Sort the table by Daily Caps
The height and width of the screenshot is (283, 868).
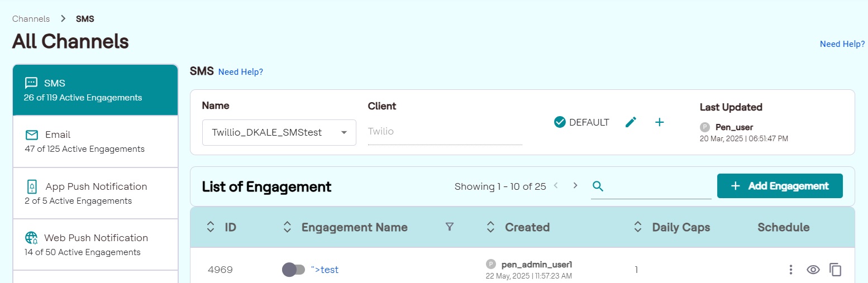click(637, 227)
